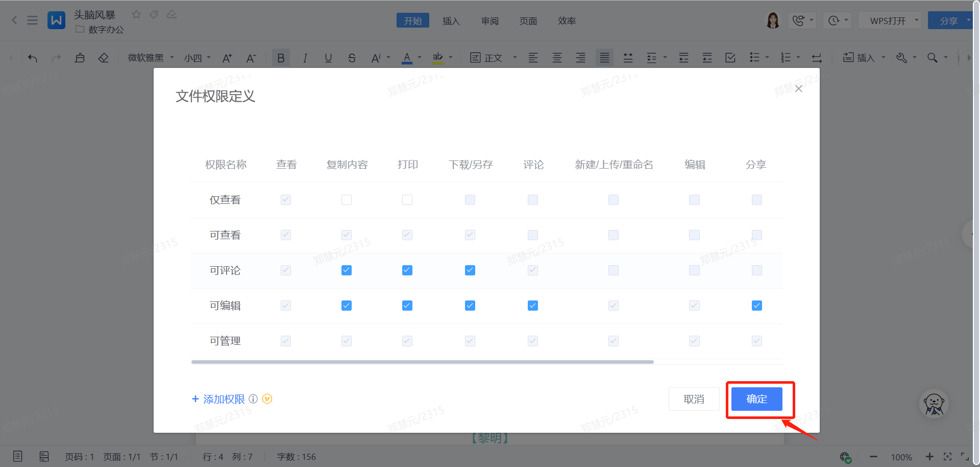Open the 微软雅黑 font dropdown

coord(151,58)
